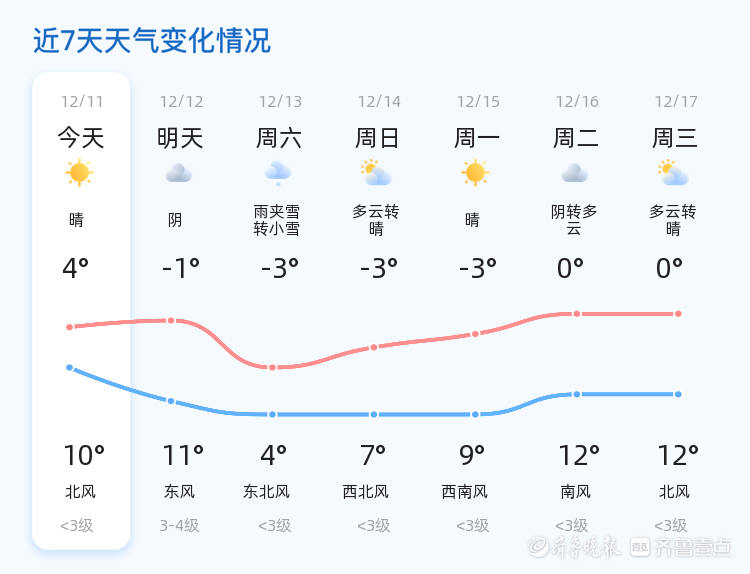750x574 pixels.
Task: Click the cloudy icon for 12/12
Action: 179,173
